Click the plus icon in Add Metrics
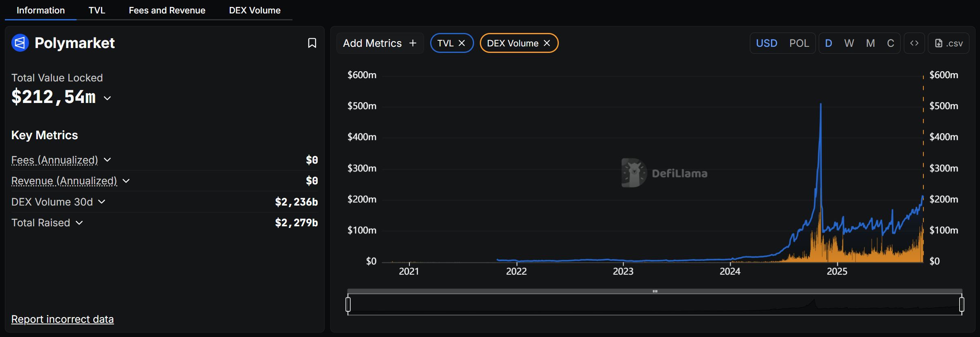Viewport: 980px width, 337px height. click(x=413, y=43)
